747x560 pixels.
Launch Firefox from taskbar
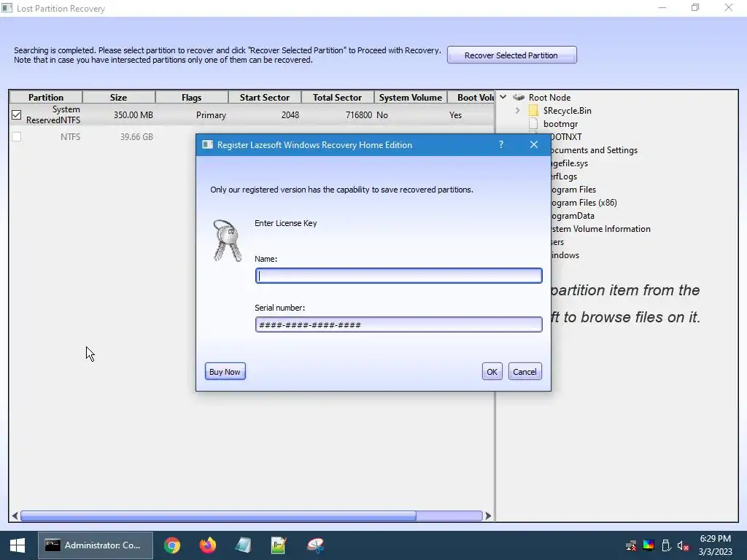click(x=208, y=545)
